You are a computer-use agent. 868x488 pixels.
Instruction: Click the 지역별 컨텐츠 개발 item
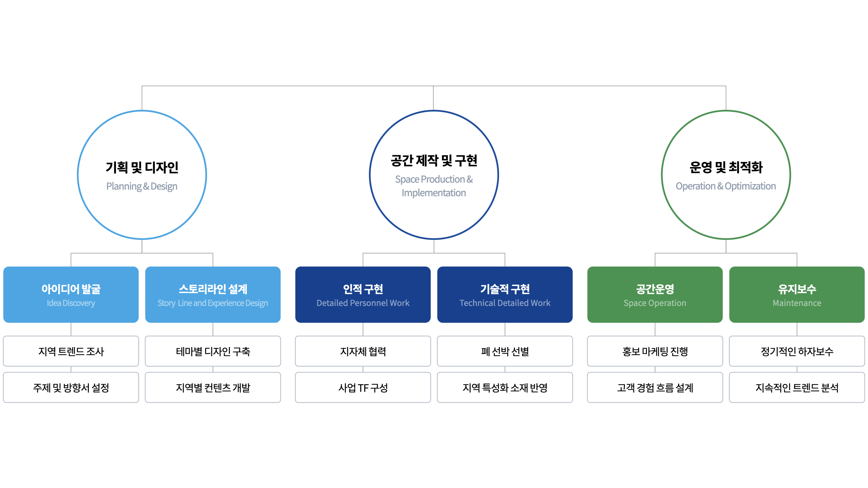click(213, 387)
